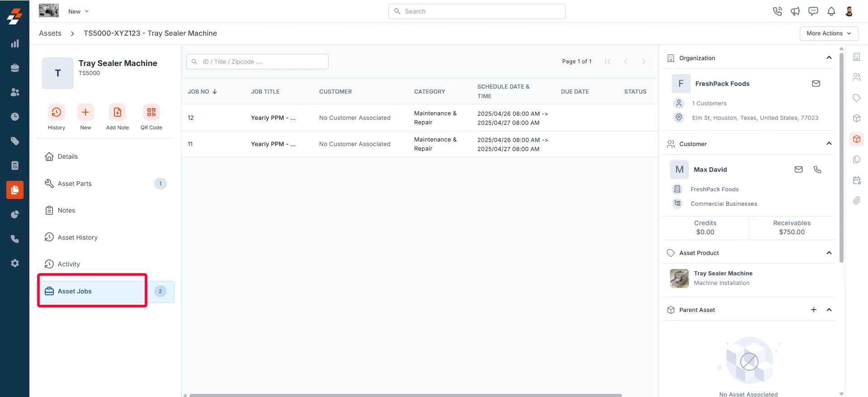868x397 pixels.
Task: Go to previous page arrow
Action: click(x=626, y=61)
